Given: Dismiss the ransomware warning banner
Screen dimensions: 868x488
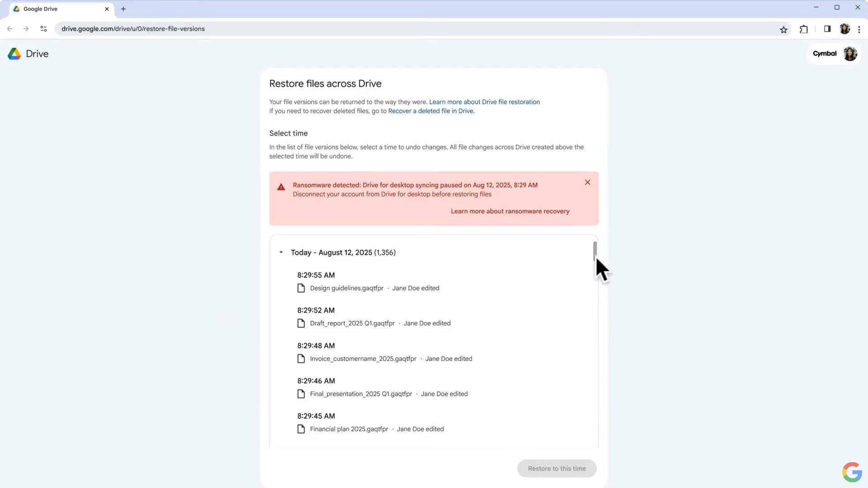Looking at the screenshot, I should (587, 183).
